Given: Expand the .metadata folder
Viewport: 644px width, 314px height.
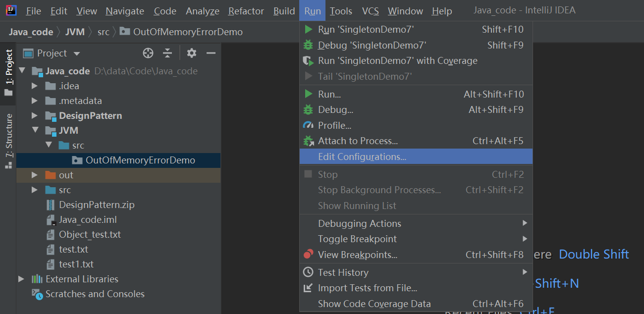Looking at the screenshot, I should pos(35,101).
